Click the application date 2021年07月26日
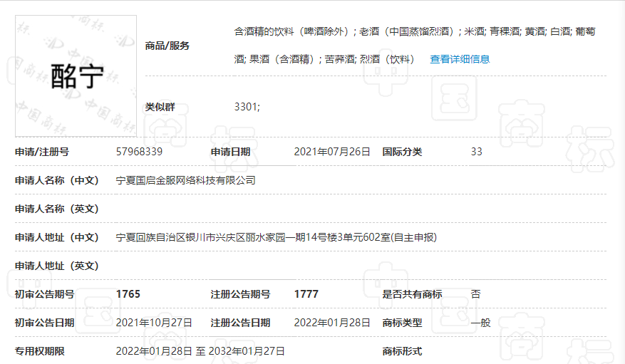625x364 pixels. (x=332, y=152)
